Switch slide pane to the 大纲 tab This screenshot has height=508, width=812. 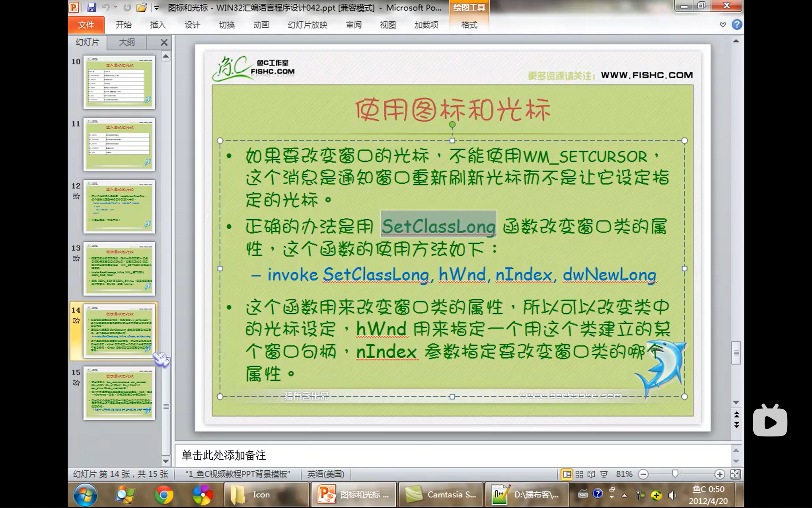(x=126, y=42)
